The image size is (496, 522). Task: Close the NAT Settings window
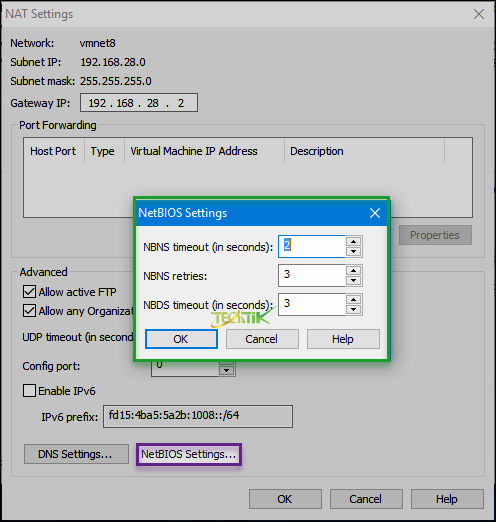point(479,14)
